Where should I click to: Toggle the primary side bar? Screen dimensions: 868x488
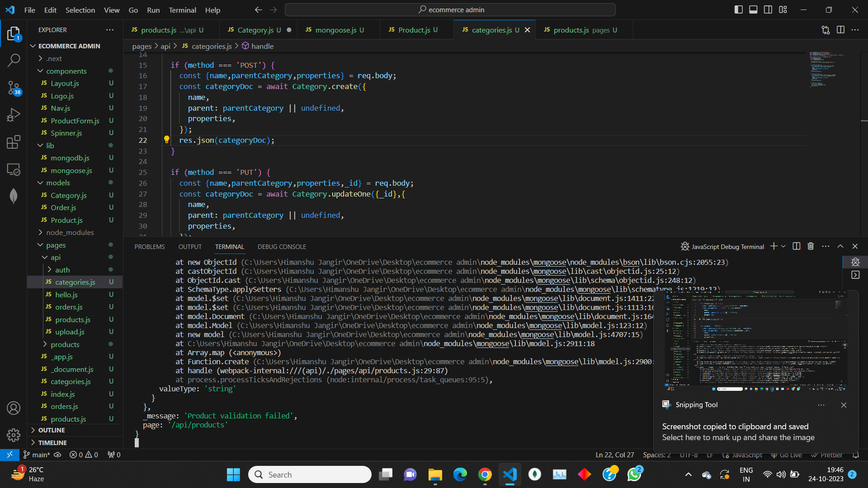(x=739, y=9)
